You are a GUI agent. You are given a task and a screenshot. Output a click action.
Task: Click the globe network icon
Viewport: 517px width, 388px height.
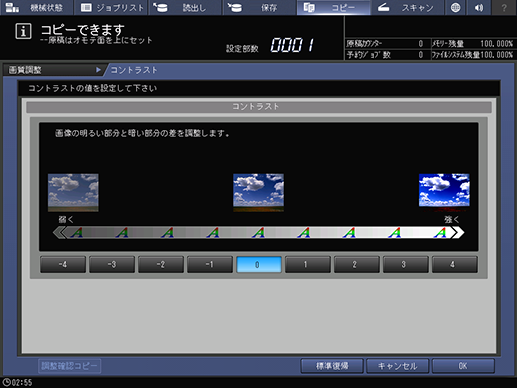[x=455, y=7]
